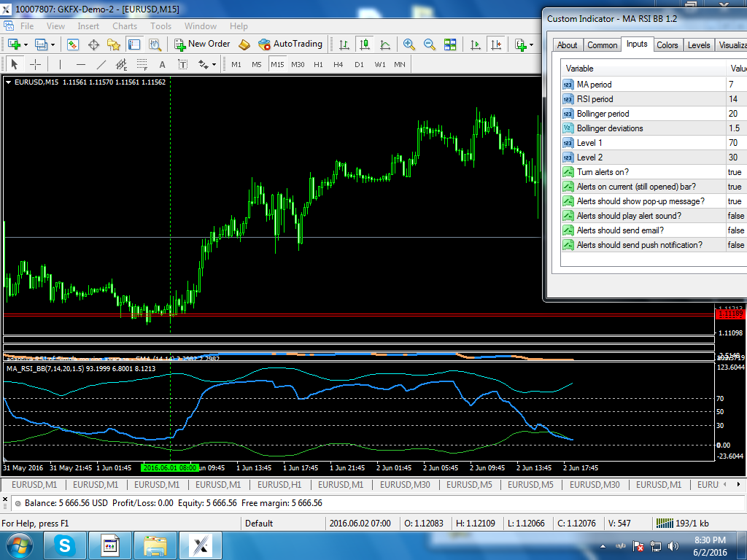
Task: Edit the MA period value field
Action: (x=737, y=85)
